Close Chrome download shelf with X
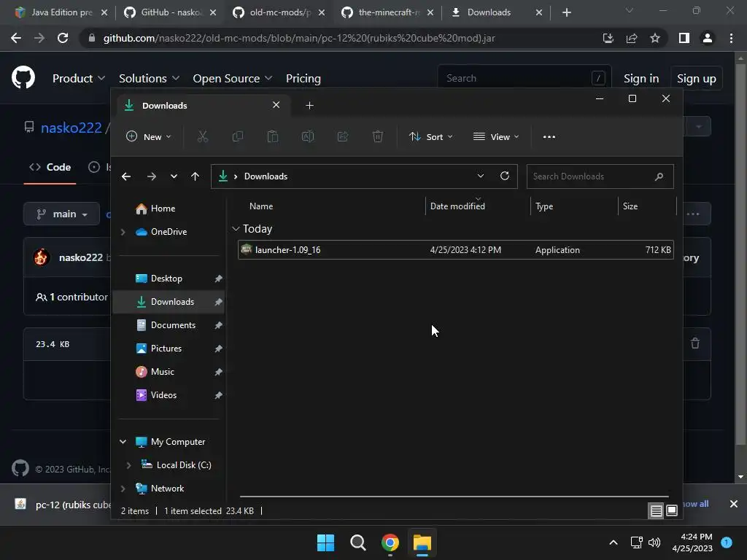This screenshot has width=747, height=560. tap(734, 504)
